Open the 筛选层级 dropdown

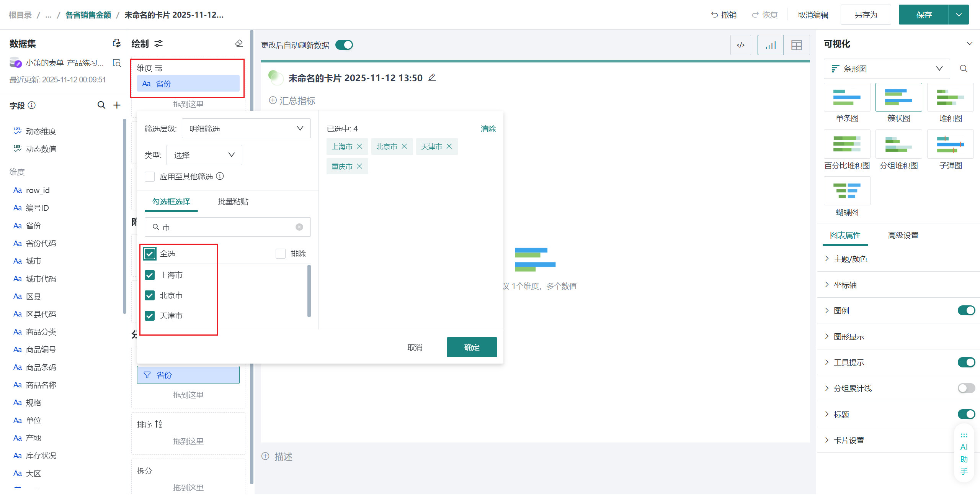click(246, 128)
